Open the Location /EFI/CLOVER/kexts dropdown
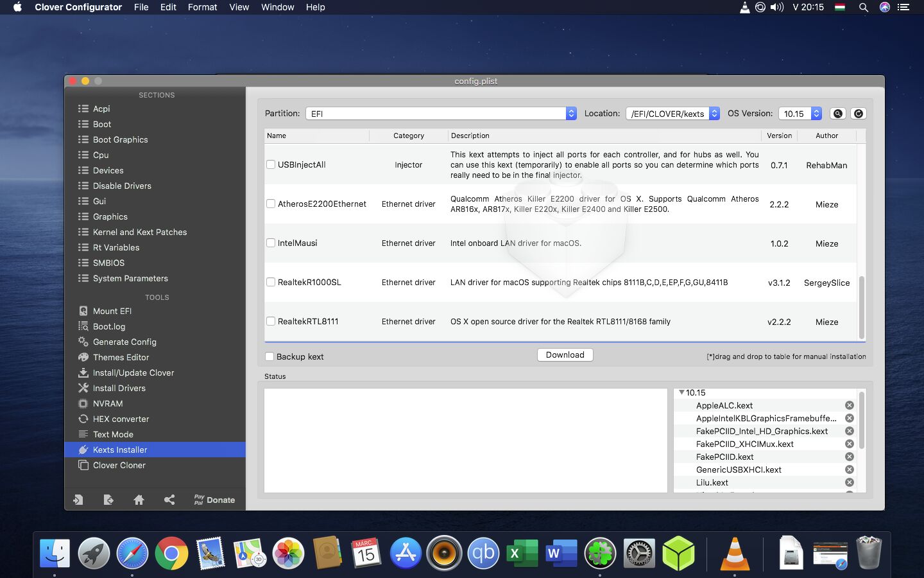This screenshot has height=578, width=924. (672, 113)
